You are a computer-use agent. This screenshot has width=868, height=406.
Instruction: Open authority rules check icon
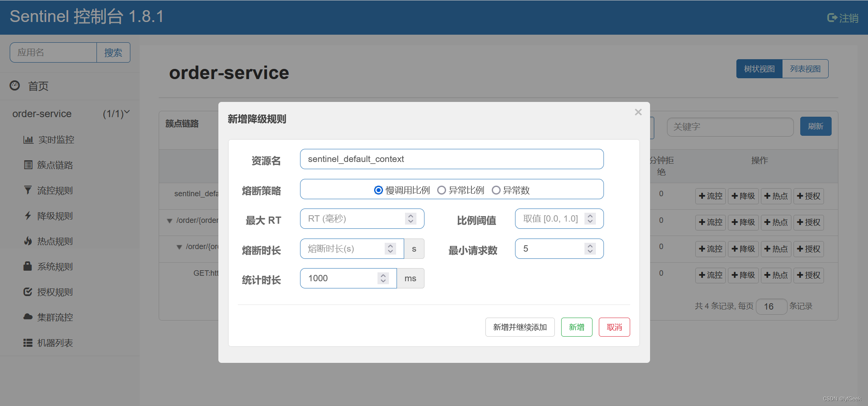(28, 292)
